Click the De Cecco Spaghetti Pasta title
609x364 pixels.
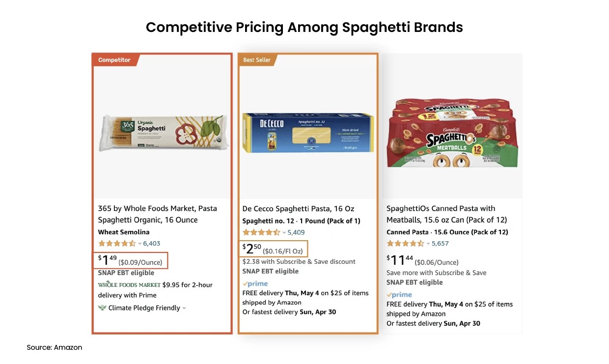click(x=299, y=208)
